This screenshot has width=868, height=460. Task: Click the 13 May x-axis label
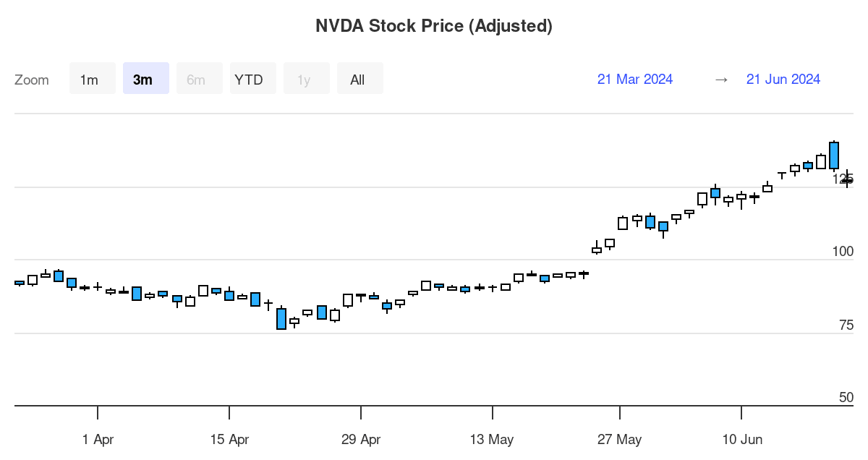(x=492, y=439)
